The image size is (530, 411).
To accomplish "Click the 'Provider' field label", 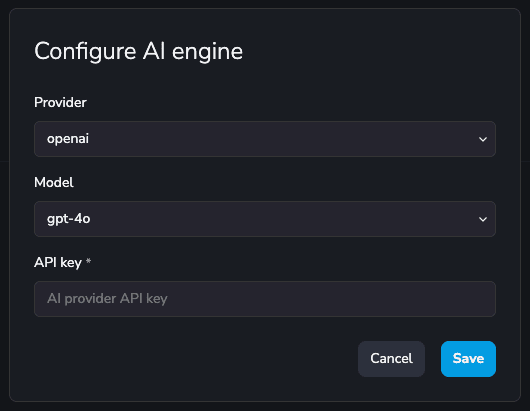I will [61, 102].
